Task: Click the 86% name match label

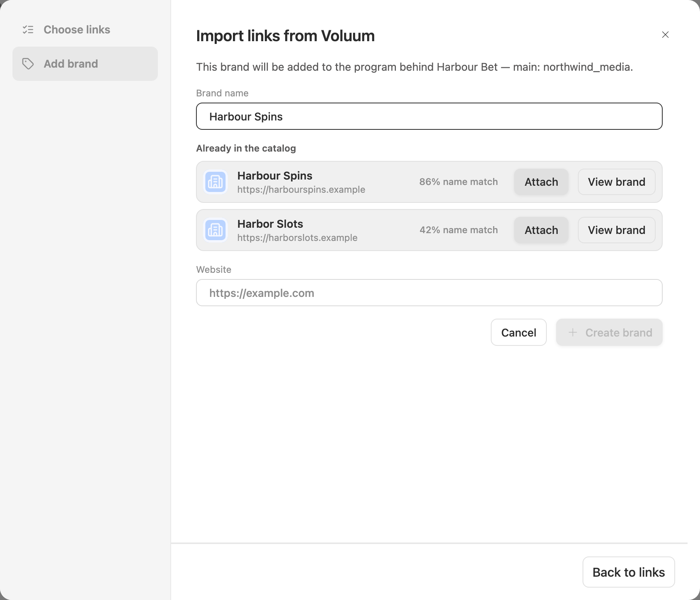Action: (458, 182)
